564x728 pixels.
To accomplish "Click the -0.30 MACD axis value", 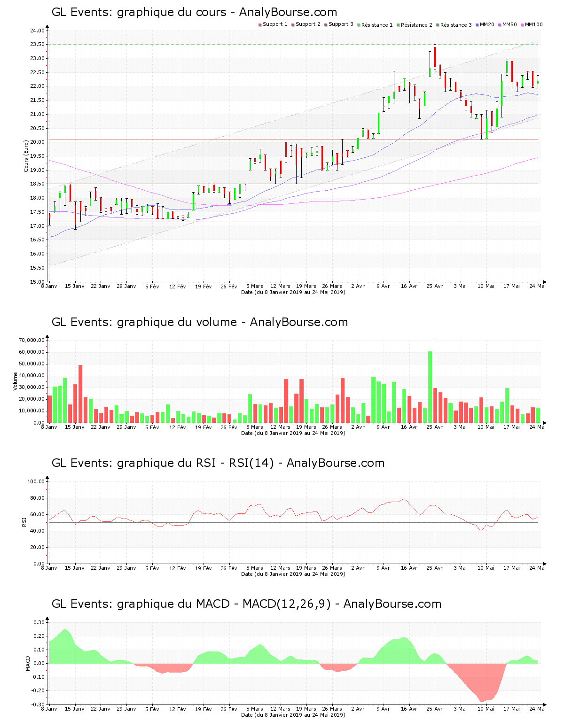I will (39, 705).
